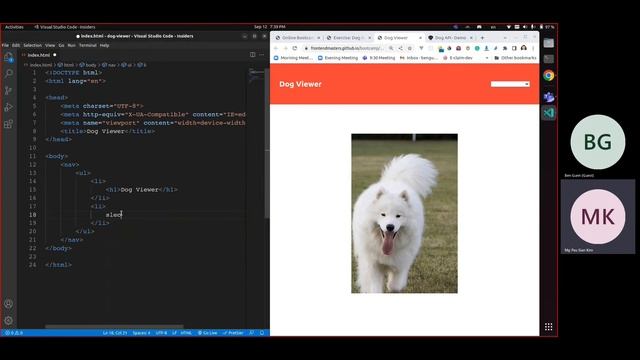
Task: Open Chrome three-dot menu
Action: (x=533, y=48)
